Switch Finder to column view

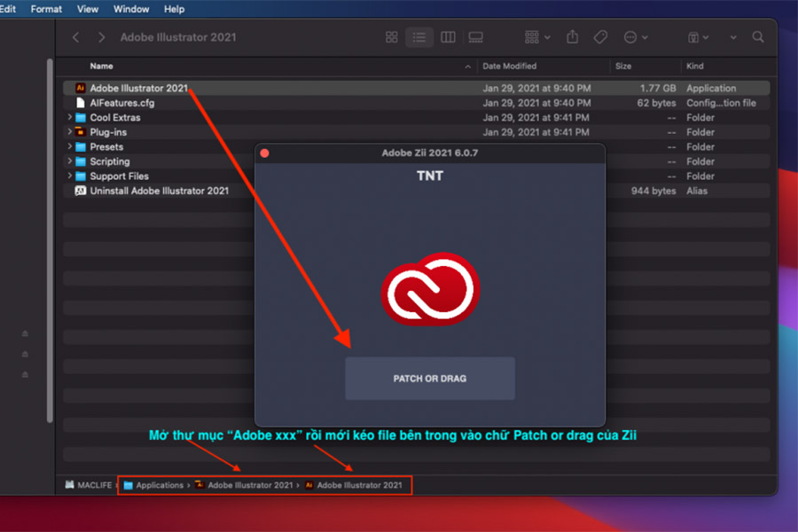(x=448, y=37)
